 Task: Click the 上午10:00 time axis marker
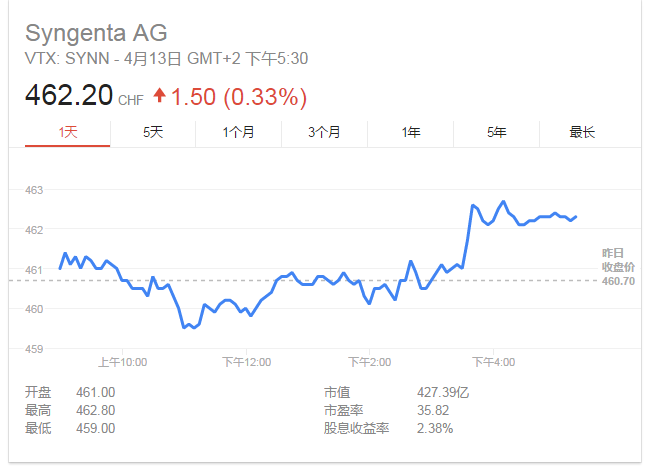coord(123,362)
